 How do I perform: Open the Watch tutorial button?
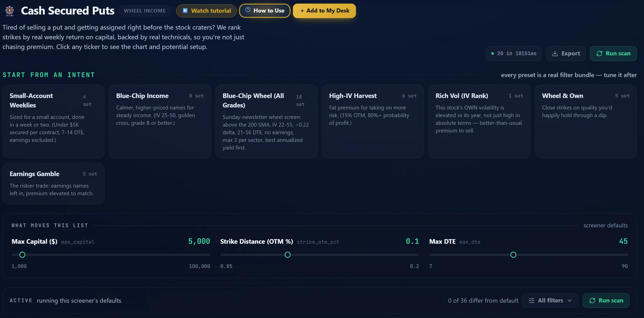pyautogui.click(x=206, y=11)
